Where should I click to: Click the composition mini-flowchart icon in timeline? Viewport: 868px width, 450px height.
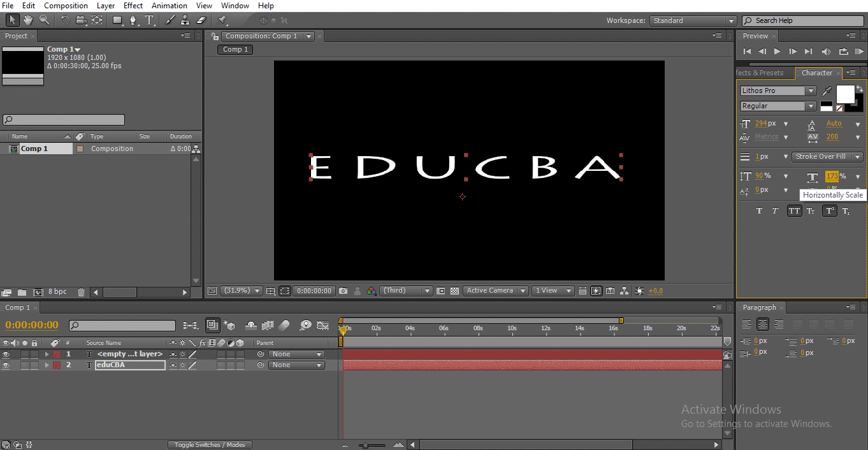(190, 325)
